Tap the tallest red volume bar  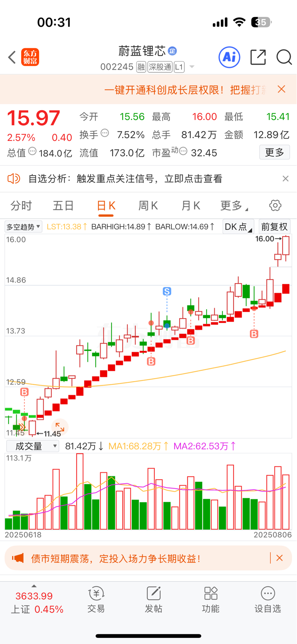(80, 492)
